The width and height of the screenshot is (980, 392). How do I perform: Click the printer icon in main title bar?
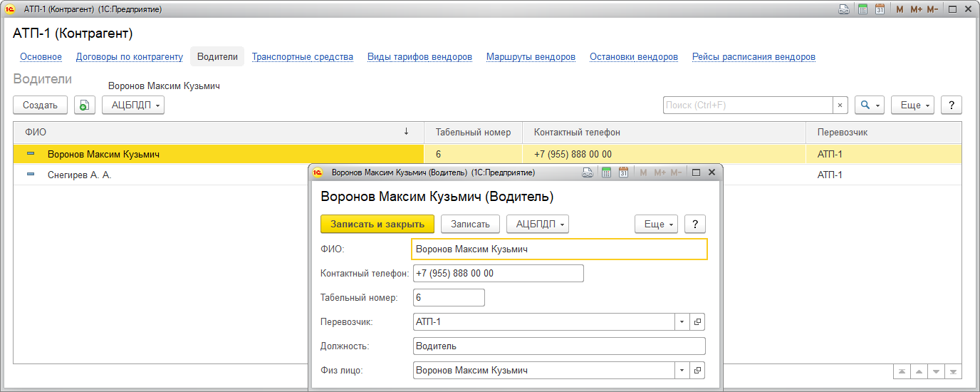(x=844, y=9)
